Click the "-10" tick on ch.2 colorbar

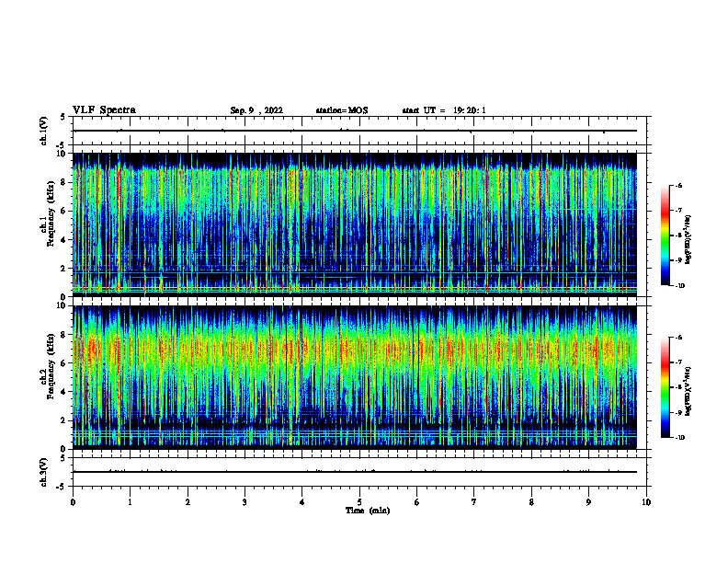pos(679,438)
